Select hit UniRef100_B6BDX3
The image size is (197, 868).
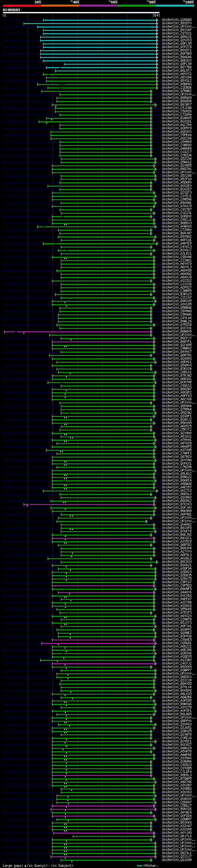177,223
